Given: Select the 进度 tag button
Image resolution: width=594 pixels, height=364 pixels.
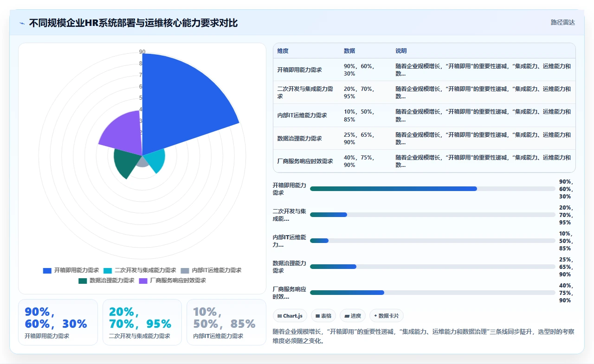Looking at the screenshot, I should coord(353,316).
